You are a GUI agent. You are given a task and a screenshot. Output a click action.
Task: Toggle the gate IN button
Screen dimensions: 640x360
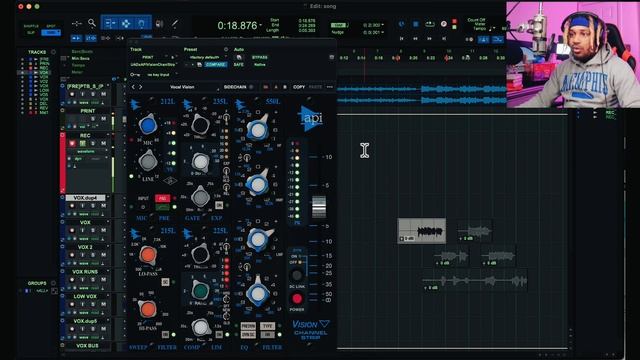[219, 205]
